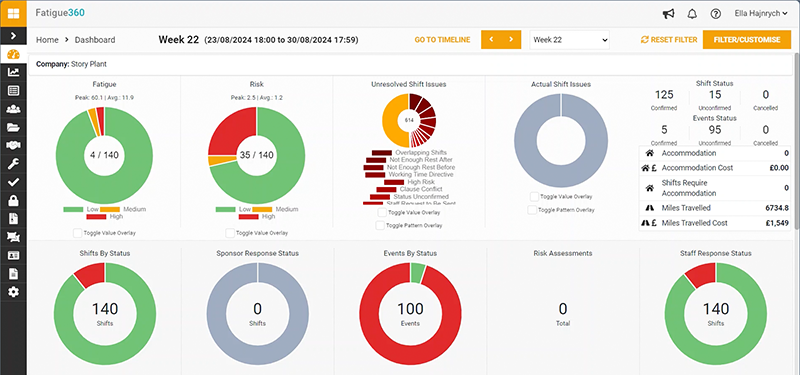Screen dimensions: 800x375
Task: Click the Clause Conflict legend item
Action: click(x=409, y=189)
